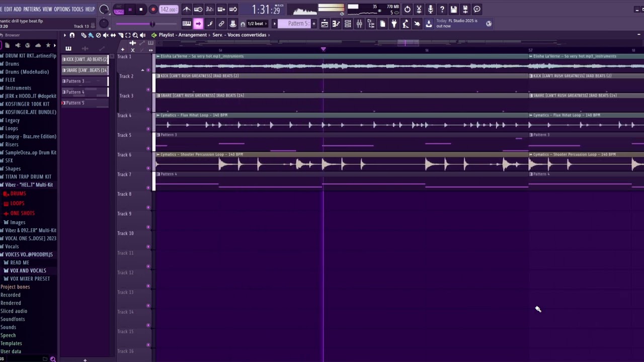Mute Track 2 via its green dot

coord(148,89)
